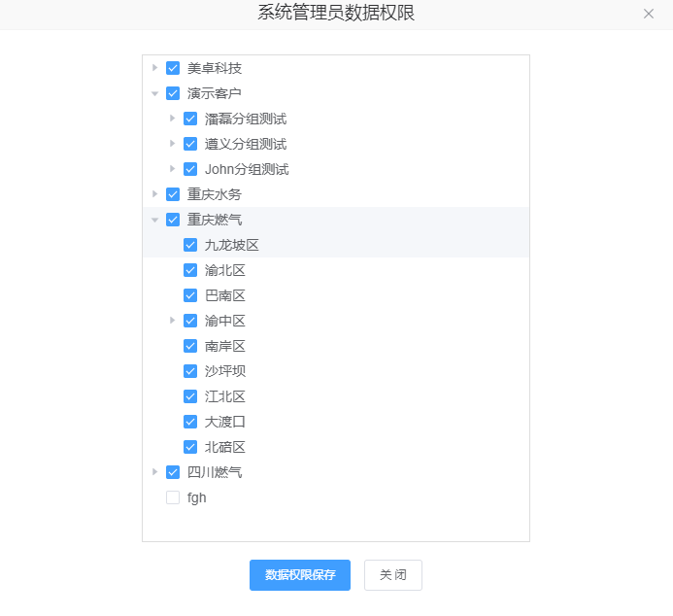Expand the 四川燃气 tree node
This screenshot has height=616, width=673.
click(x=154, y=472)
